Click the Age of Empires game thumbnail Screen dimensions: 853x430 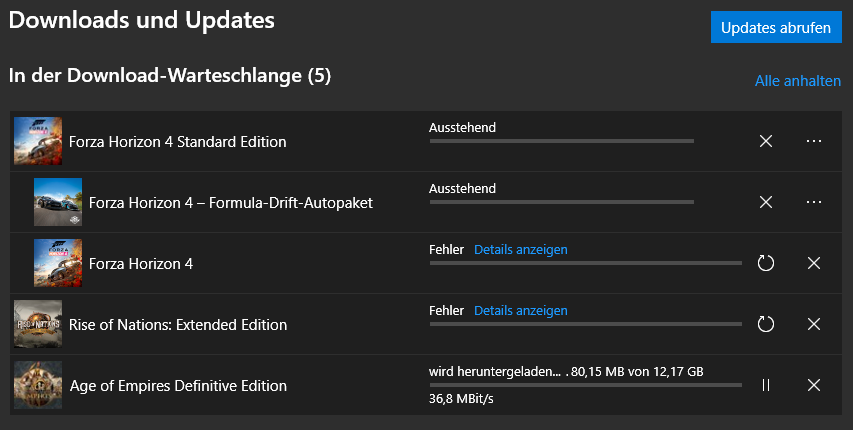point(38,385)
